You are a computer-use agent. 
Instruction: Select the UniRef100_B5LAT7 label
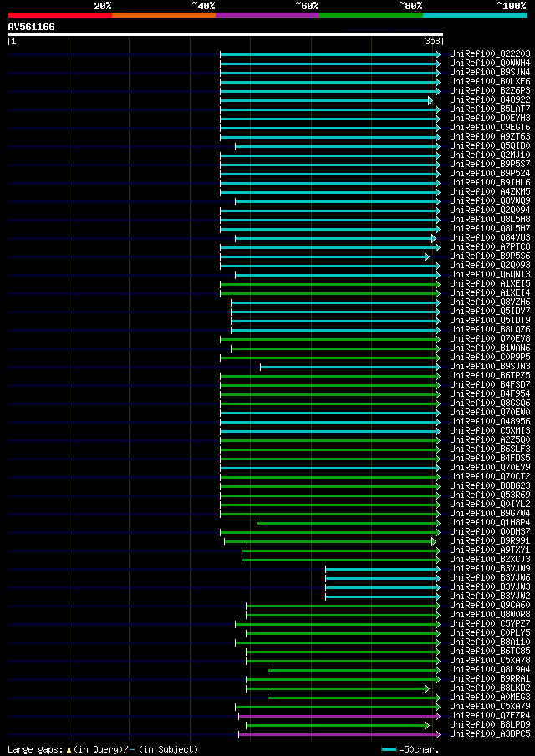click(490, 109)
